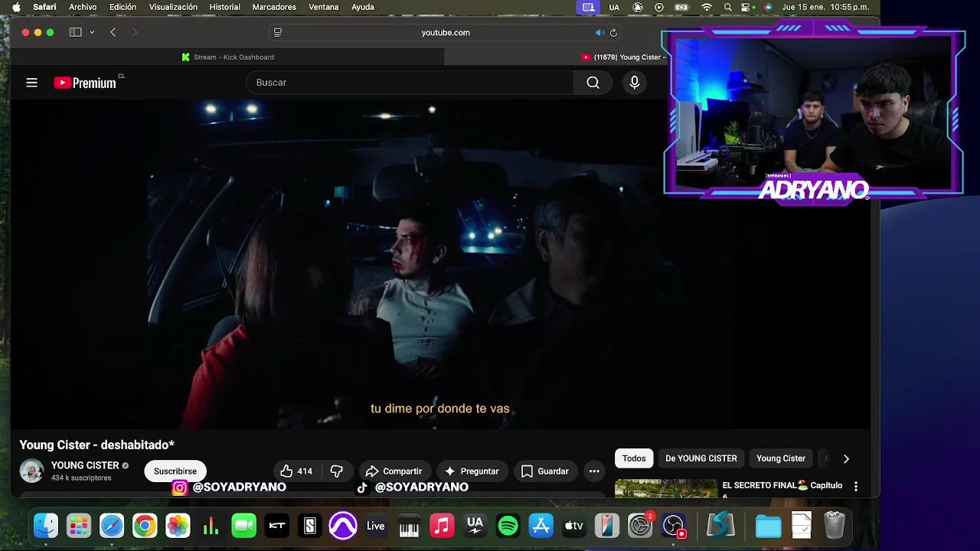Open the blue folder in the Dock
Screen dimensions: 980x551
[768, 526]
